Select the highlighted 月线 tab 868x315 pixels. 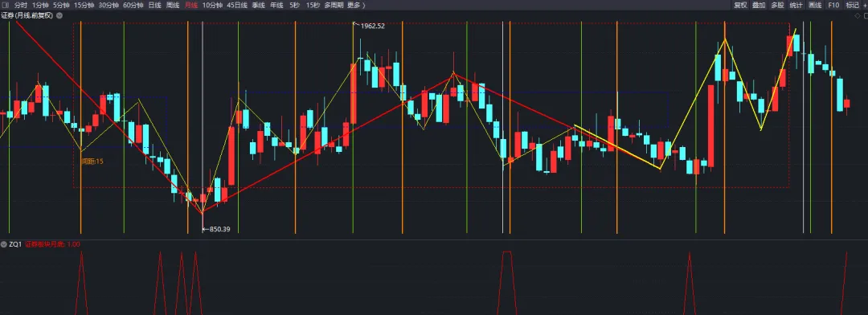(x=191, y=5)
